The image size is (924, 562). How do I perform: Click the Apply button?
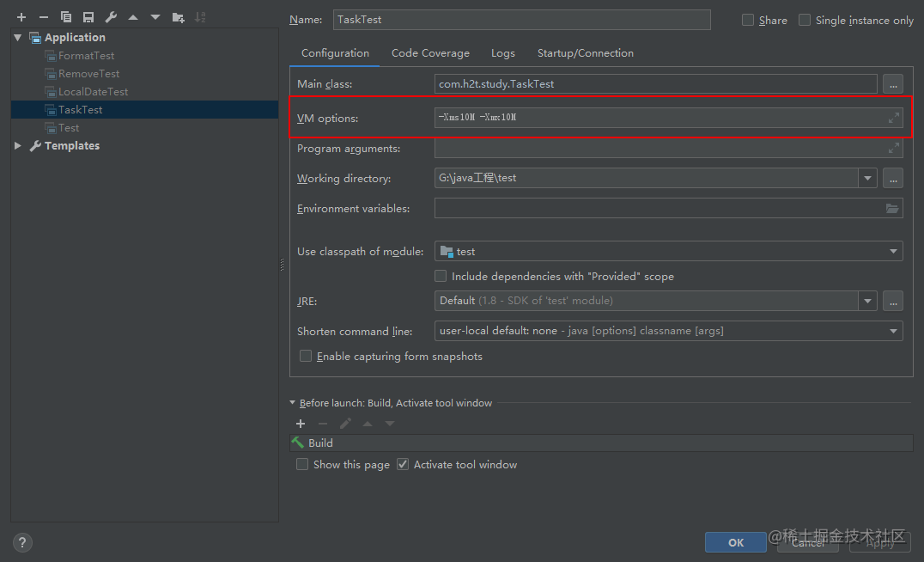[x=880, y=542]
